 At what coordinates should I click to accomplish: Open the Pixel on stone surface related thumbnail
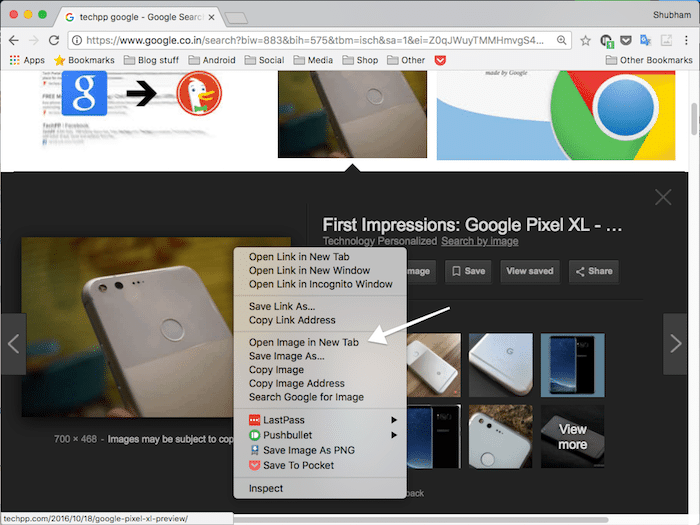click(500, 437)
